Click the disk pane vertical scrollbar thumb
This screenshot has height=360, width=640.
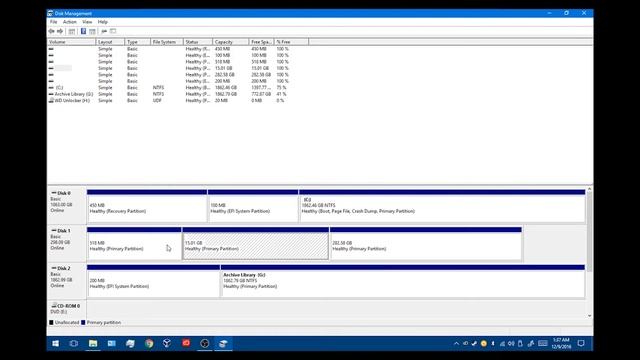point(589,231)
